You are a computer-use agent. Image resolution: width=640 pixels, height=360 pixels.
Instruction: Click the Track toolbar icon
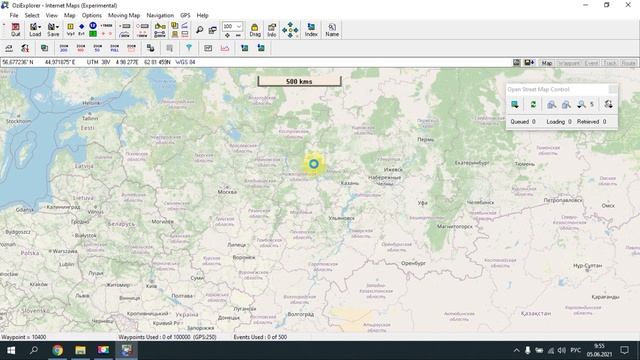[107, 26]
